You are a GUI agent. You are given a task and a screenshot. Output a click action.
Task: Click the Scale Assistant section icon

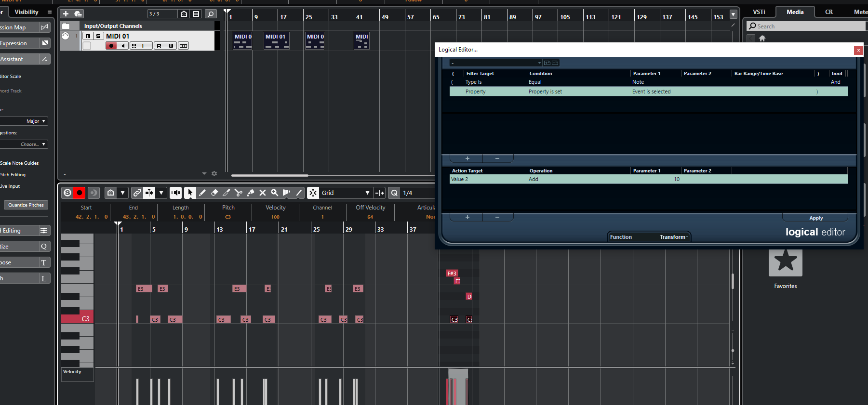[45, 59]
